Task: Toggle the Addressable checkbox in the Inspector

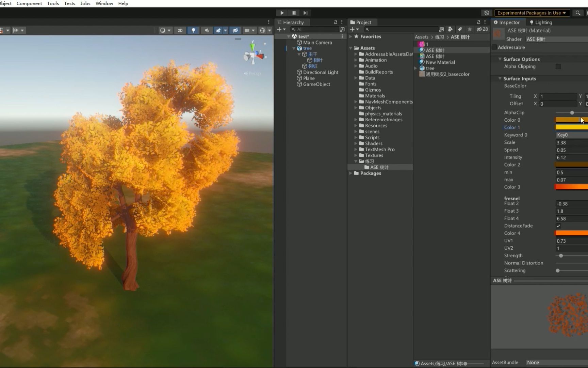Action: (x=494, y=47)
